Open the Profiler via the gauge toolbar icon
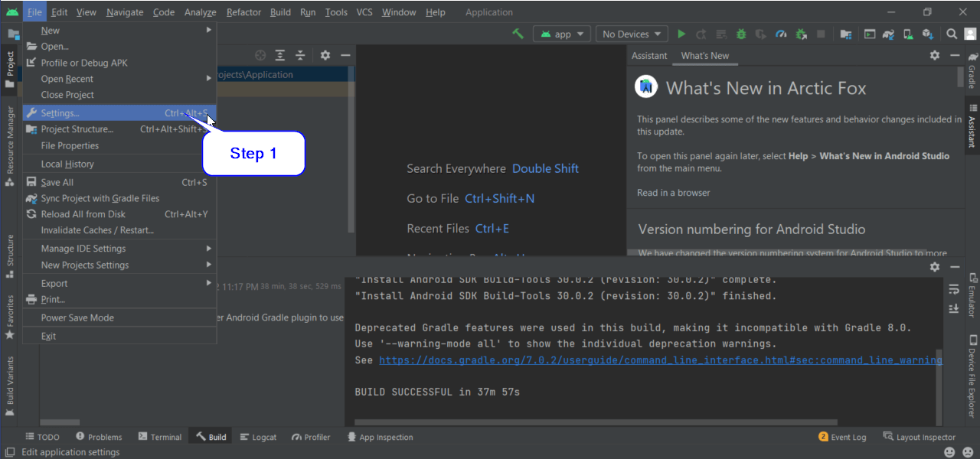This screenshot has width=980, height=459. tap(781, 34)
